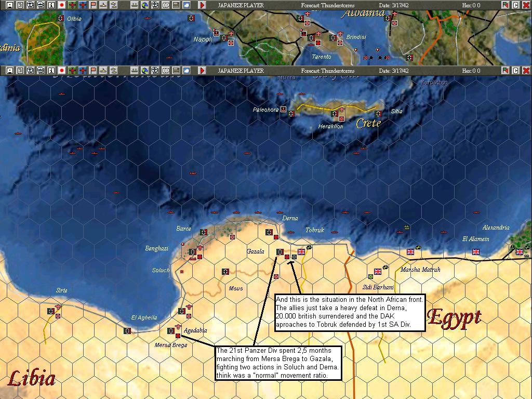The image size is (532, 399).
Task: Select the German unit counter near Msus
Action: coord(225,271)
